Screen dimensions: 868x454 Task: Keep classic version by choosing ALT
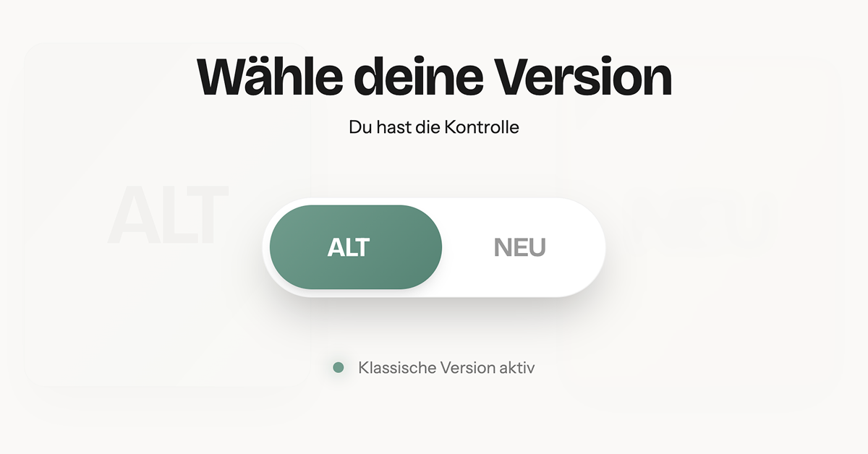click(x=356, y=247)
